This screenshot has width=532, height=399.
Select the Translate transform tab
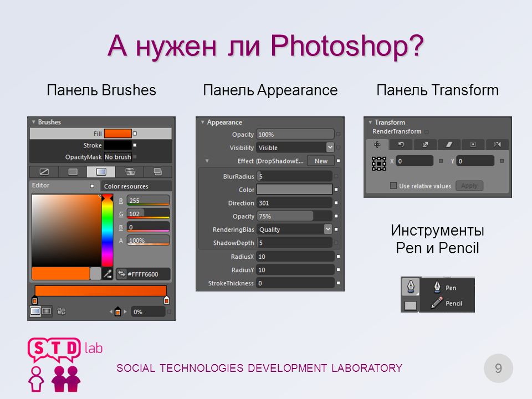(377, 145)
